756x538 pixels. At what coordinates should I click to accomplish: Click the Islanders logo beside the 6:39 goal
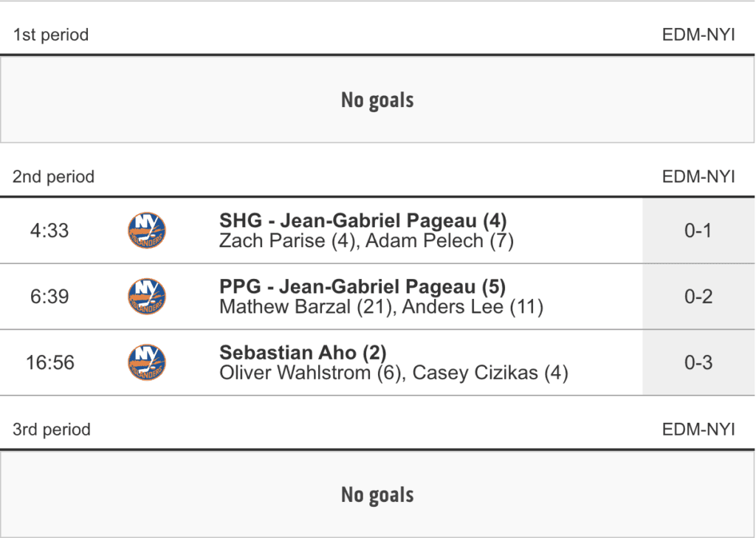point(146,297)
